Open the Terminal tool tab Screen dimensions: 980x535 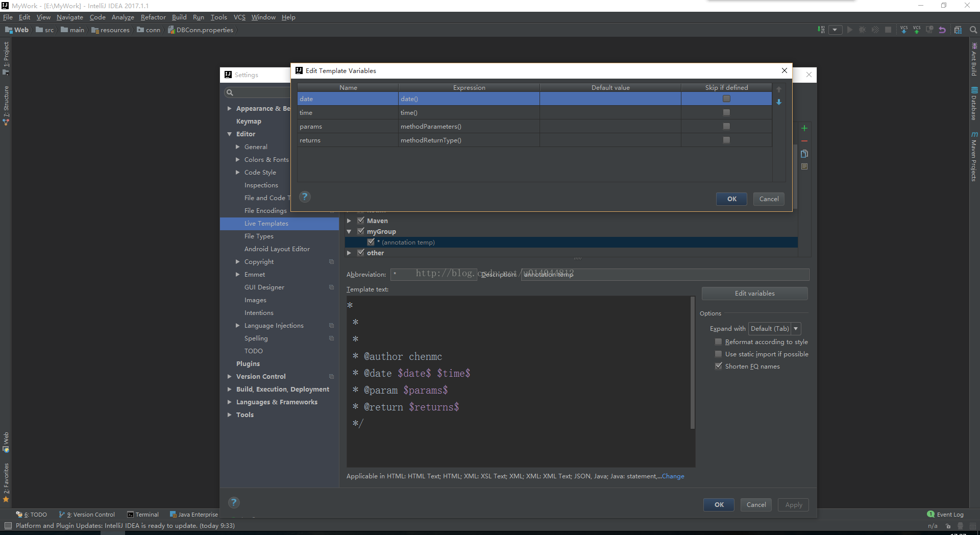[143, 515]
